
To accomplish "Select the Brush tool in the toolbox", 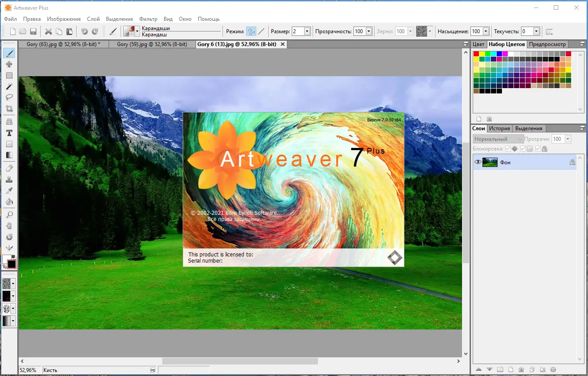I will click(9, 53).
